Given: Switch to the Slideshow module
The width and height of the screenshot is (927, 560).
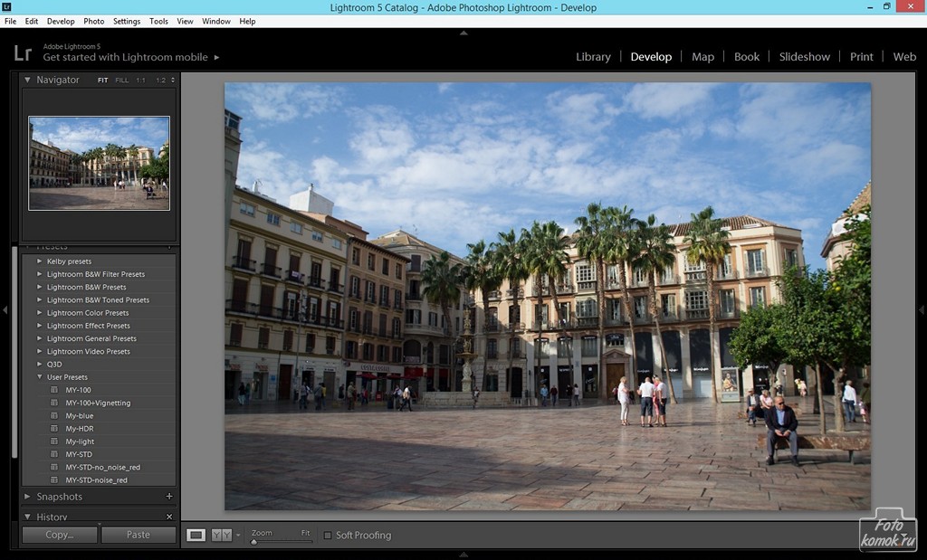Looking at the screenshot, I should (x=805, y=57).
